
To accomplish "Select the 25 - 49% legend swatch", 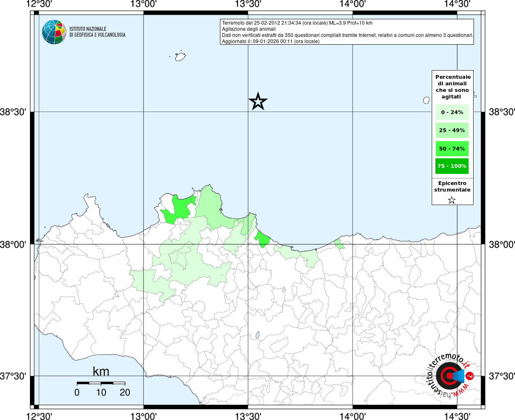I will (x=452, y=130).
